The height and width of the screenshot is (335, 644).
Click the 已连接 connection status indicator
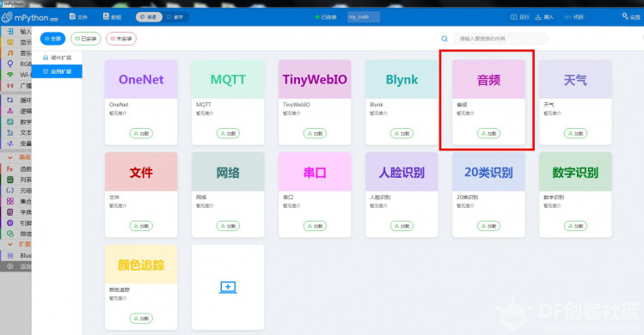click(x=326, y=17)
